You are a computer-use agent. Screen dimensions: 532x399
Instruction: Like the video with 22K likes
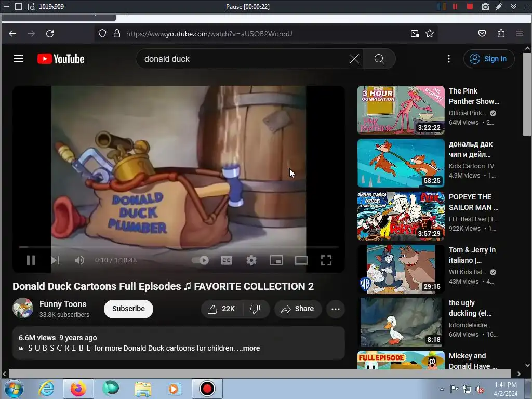click(x=222, y=309)
